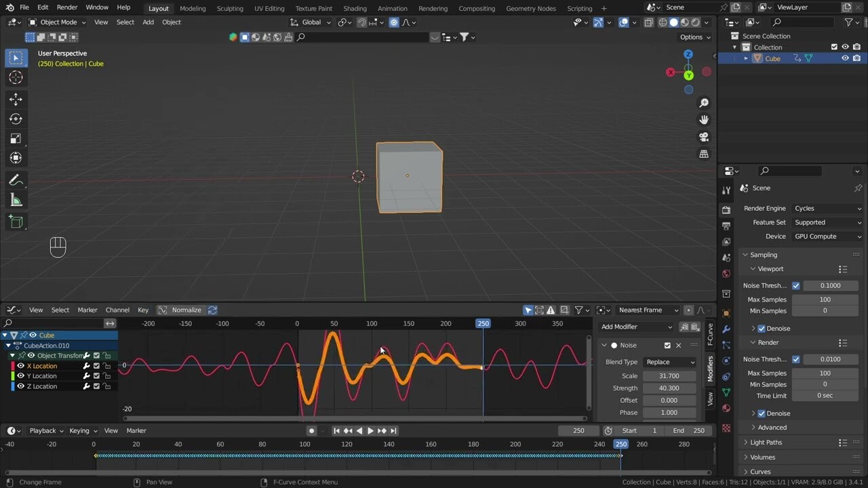Screen dimensions: 868x488
Task: Select the Move tool in viewport toolbar
Action: pyautogui.click(x=16, y=99)
